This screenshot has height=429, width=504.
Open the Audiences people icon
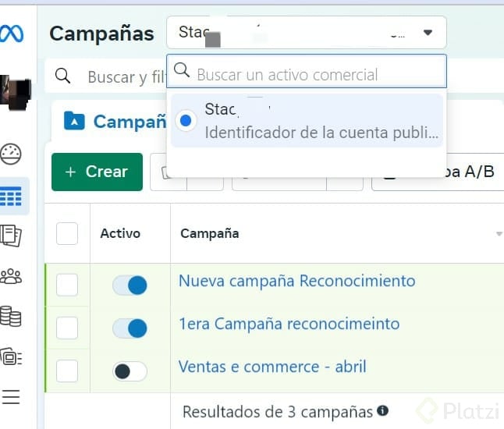[12, 275]
